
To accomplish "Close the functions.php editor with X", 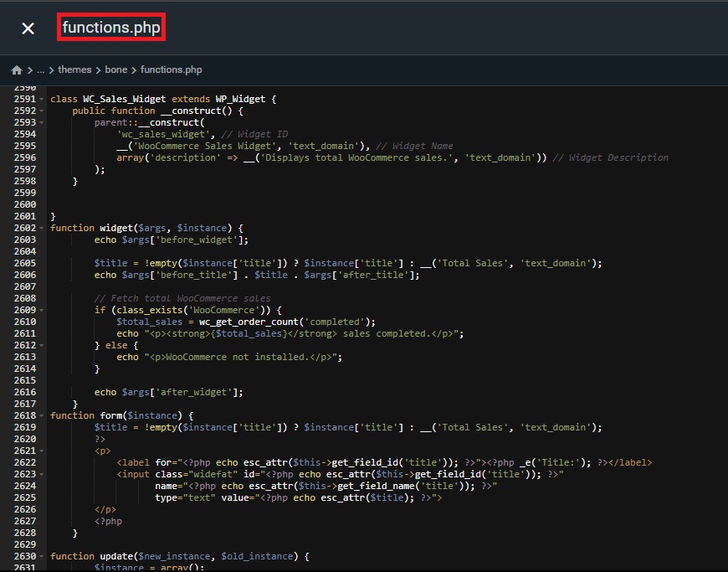I will coord(28,28).
